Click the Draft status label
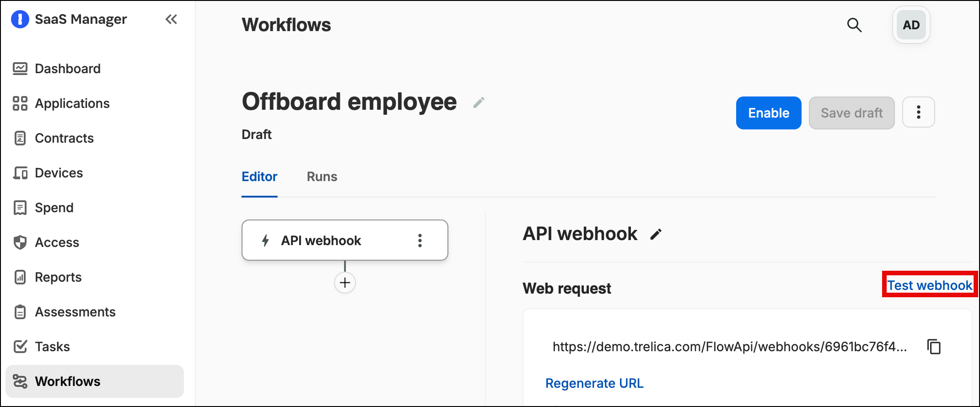The width and height of the screenshot is (980, 407). click(x=257, y=134)
